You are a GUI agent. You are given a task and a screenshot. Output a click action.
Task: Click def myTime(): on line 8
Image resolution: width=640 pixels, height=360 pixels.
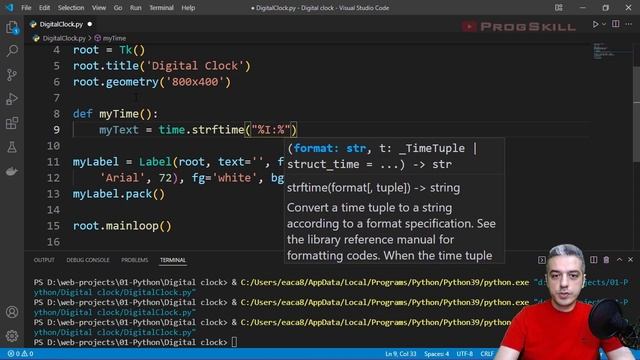116,114
